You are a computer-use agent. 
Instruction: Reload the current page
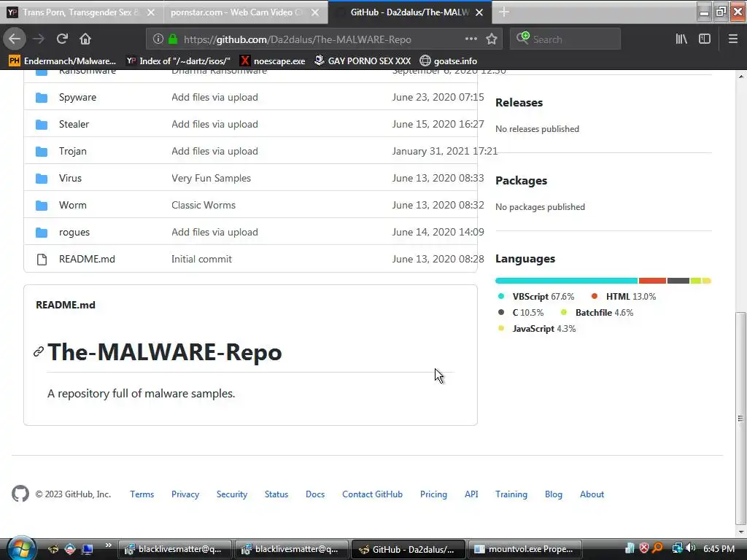pos(62,39)
